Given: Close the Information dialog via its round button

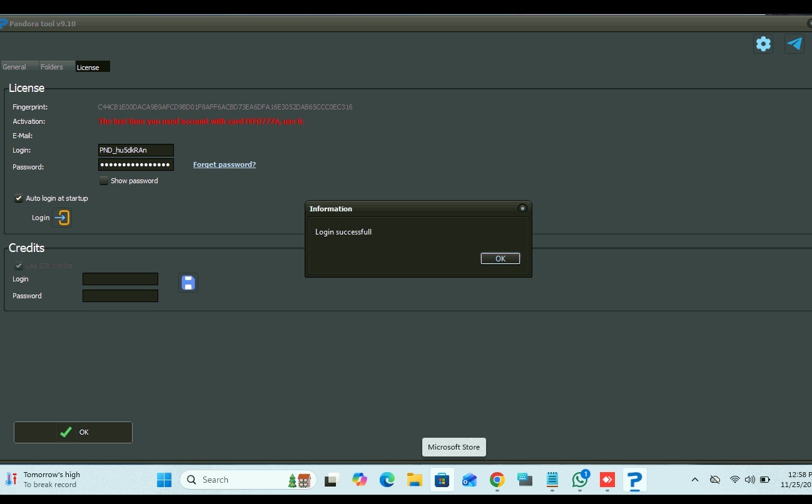Looking at the screenshot, I should [522, 208].
